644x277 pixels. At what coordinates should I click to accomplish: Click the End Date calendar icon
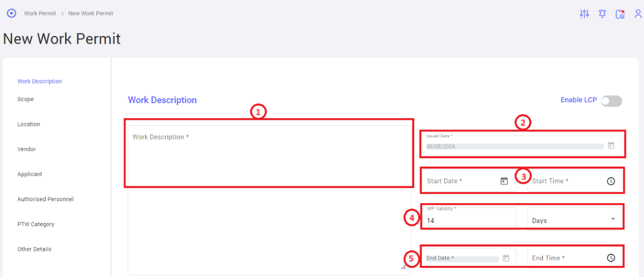click(506, 258)
